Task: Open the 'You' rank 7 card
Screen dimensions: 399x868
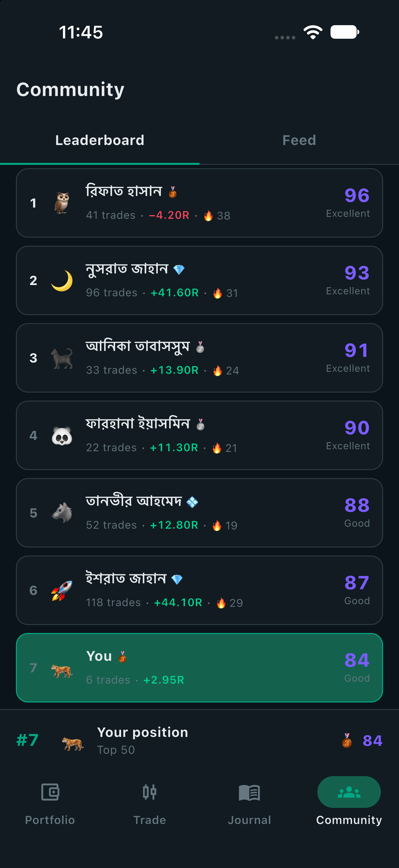Action: 199,667
